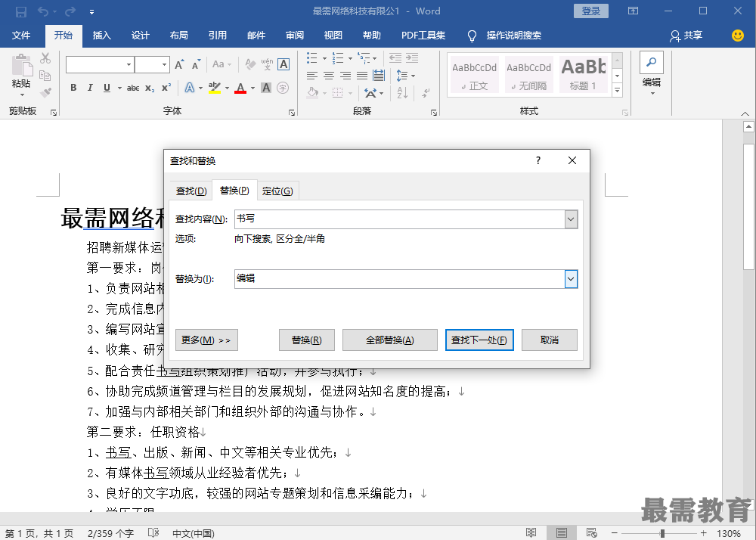Click the Copy icon
This screenshot has width=756, height=540.
(45, 75)
